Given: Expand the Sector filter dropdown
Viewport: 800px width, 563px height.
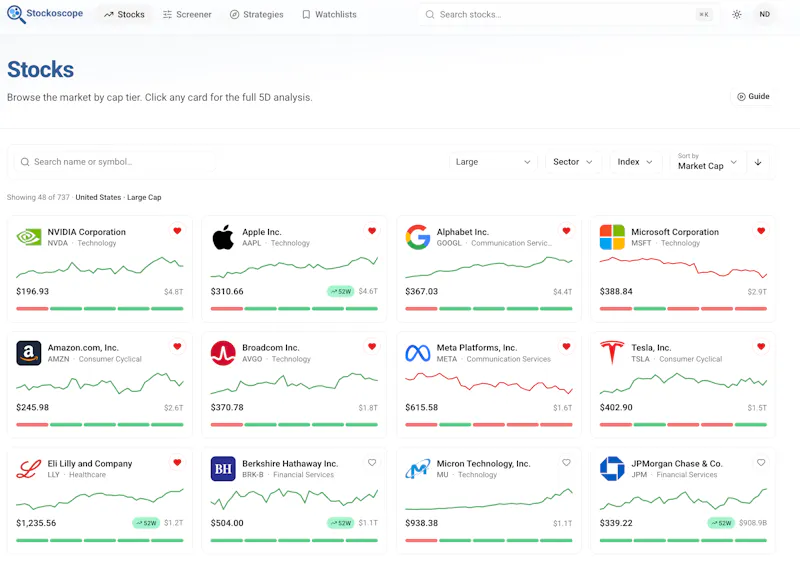Looking at the screenshot, I should coord(572,162).
